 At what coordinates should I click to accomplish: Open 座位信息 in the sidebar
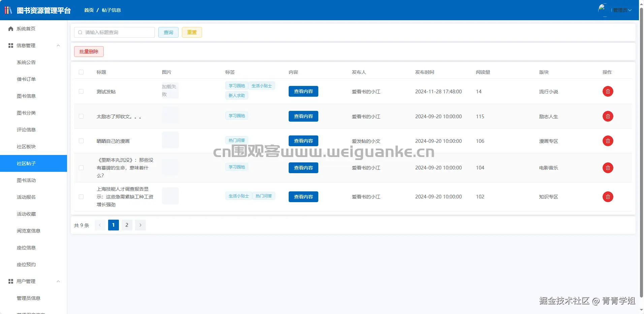point(34,248)
